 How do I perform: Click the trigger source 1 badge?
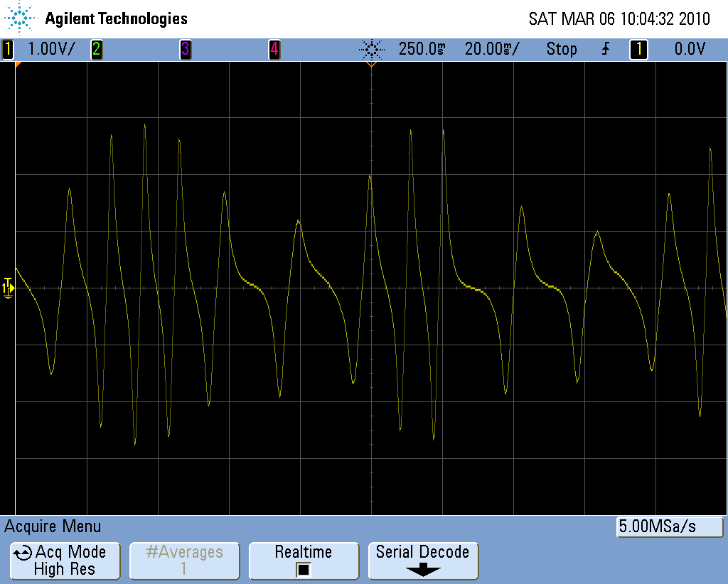(638, 49)
